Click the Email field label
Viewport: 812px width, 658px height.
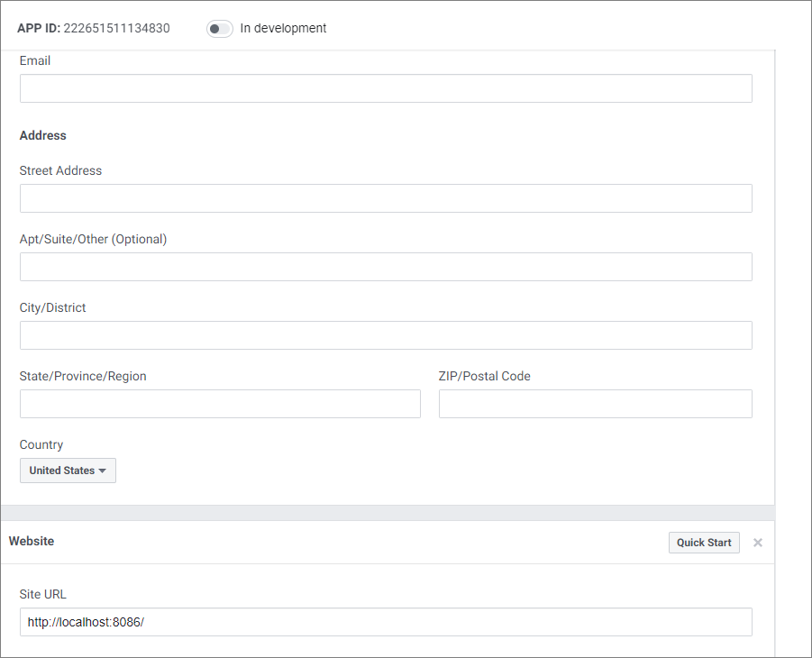(x=35, y=61)
